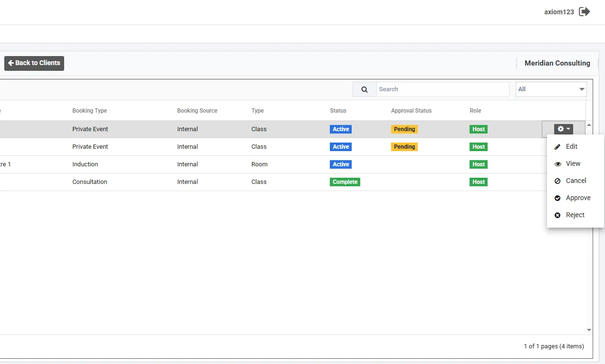Screen dimensions: 605x364
Task: Click the ban icon beside Cancel
Action: point(557,181)
